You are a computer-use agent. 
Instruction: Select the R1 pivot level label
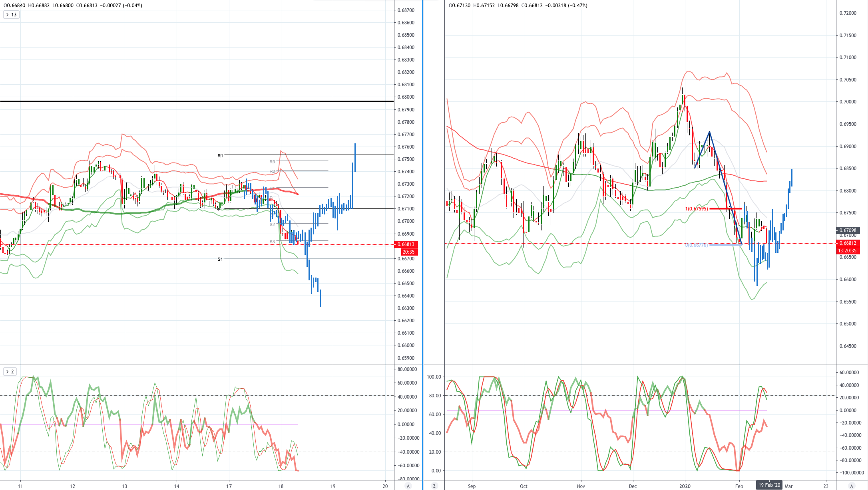pyautogui.click(x=220, y=156)
